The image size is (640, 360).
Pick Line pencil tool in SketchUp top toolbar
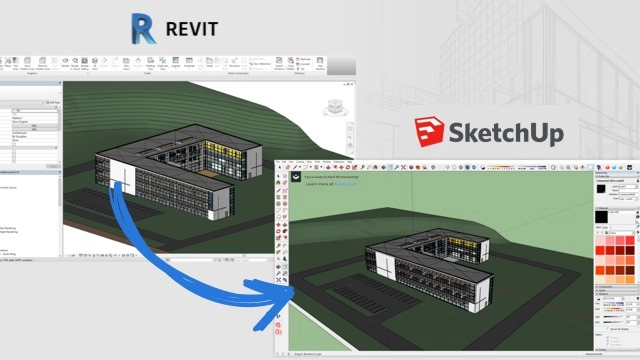(x=295, y=167)
